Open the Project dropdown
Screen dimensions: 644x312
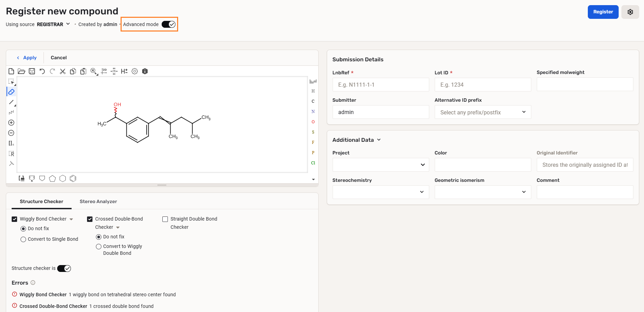[380, 165]
